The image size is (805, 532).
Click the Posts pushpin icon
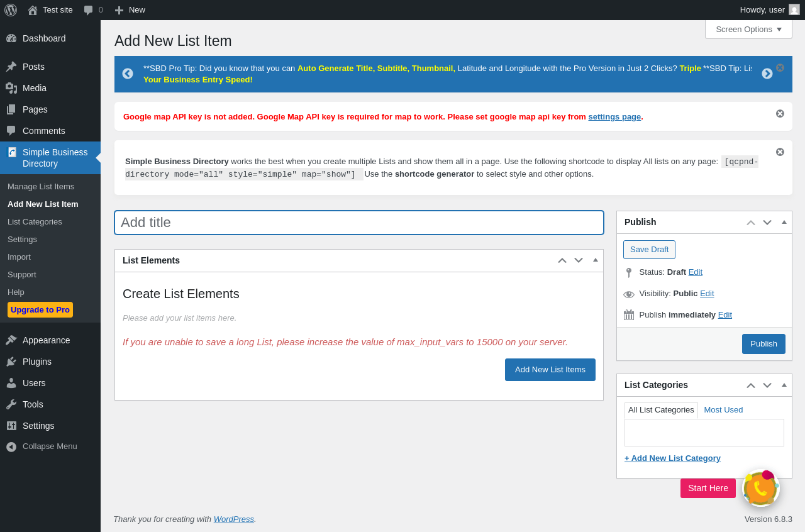(11, 67)
